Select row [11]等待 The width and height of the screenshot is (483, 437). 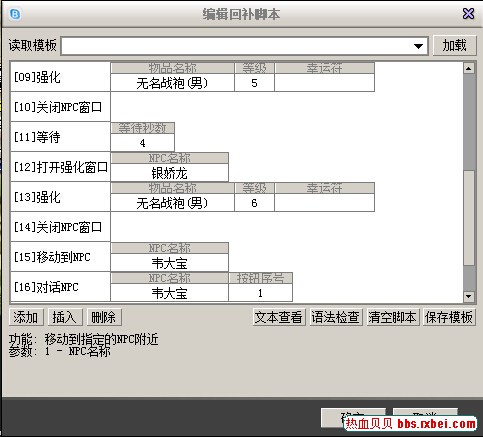click(60, 137)
